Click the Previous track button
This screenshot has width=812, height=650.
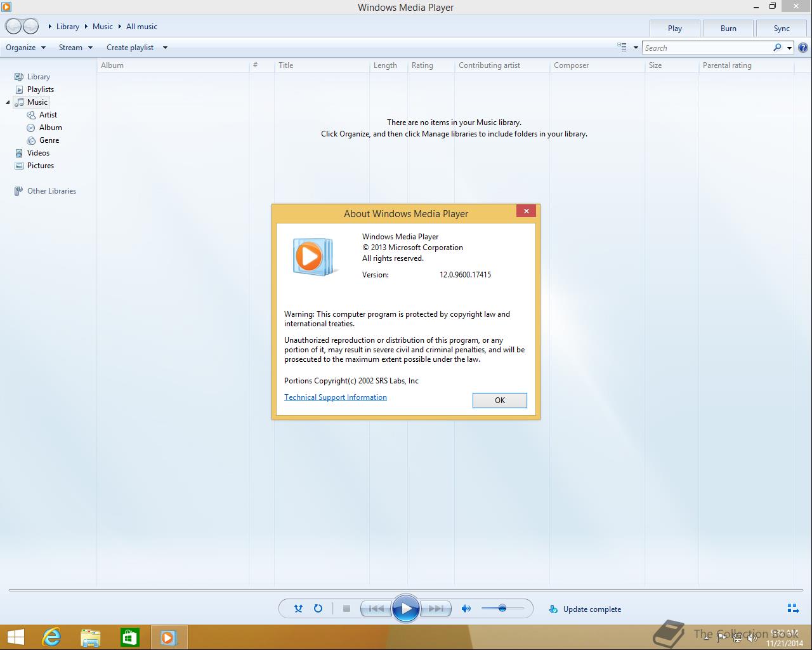pyautogui.click(x=376, y=609)
